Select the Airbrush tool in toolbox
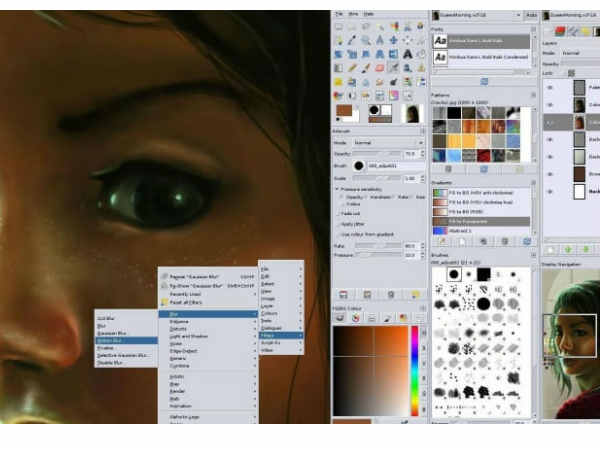This screenshot has width=600, height=450. [x=393, y=68]
